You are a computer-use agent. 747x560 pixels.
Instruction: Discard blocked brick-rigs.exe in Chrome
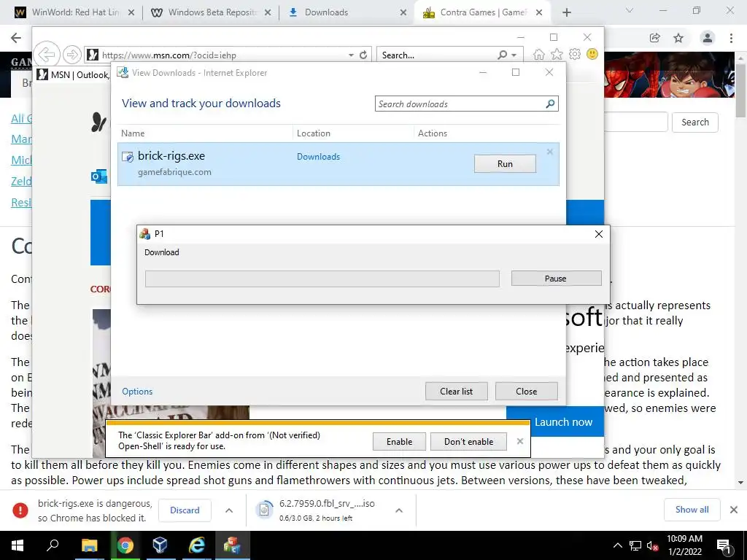coord(185,510)
